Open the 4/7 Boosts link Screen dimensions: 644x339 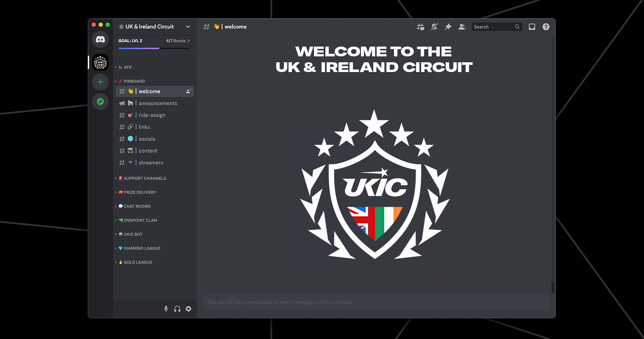(x=178, y=41)
